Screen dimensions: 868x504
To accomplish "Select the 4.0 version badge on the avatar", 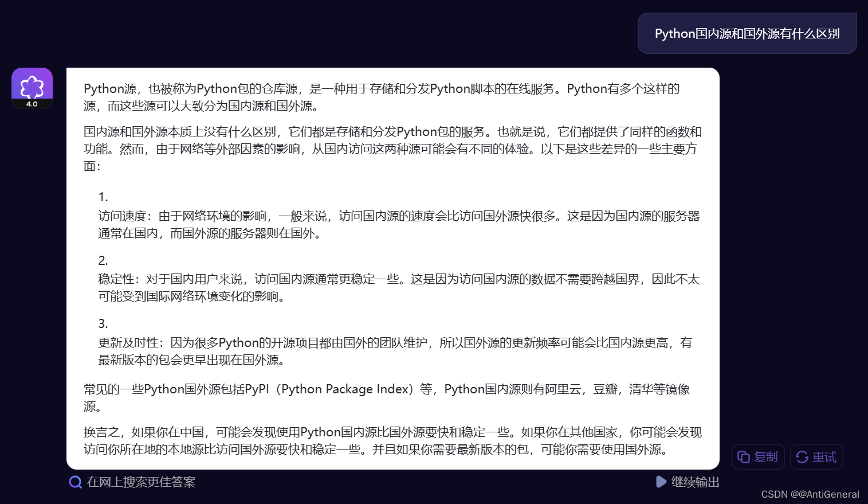I will [32, 104].
